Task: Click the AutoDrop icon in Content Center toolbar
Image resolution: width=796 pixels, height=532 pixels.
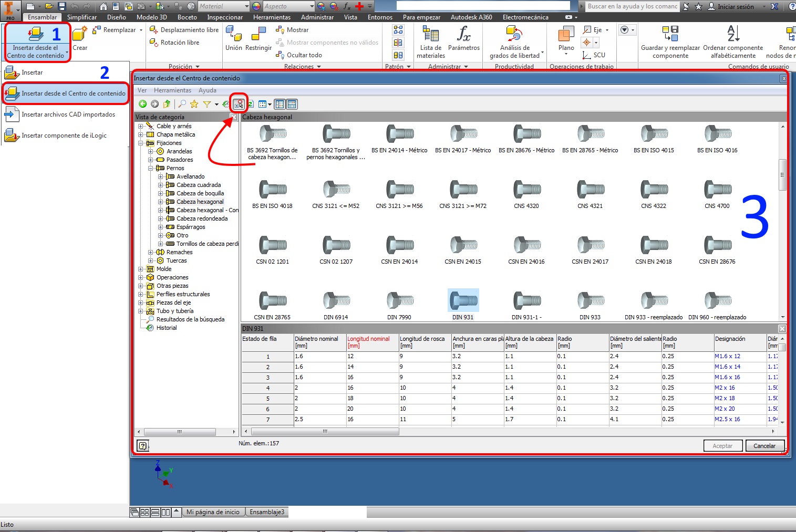Action: [239, 104]
